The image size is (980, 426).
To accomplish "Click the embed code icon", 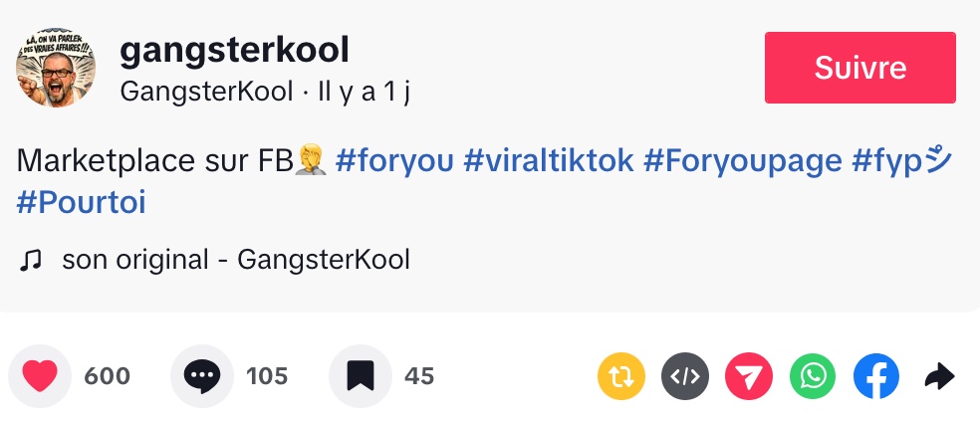I will (686, 376).
